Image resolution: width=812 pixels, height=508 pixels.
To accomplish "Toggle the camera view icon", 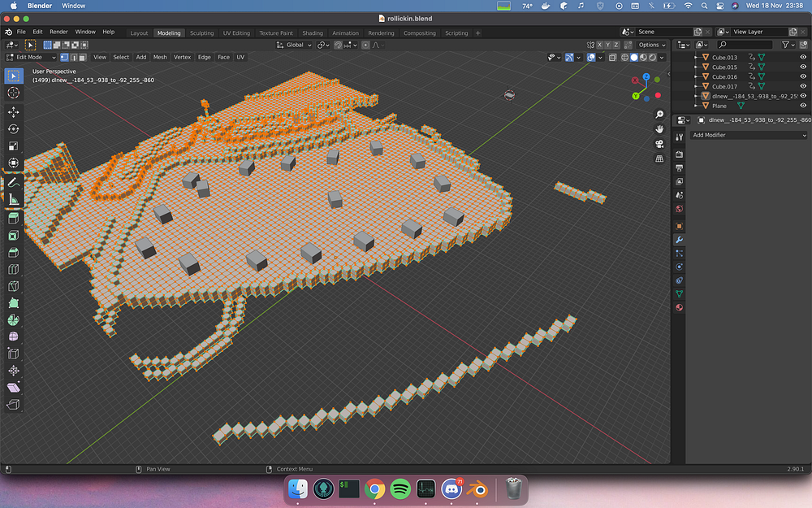I will (x=659, y=144).
